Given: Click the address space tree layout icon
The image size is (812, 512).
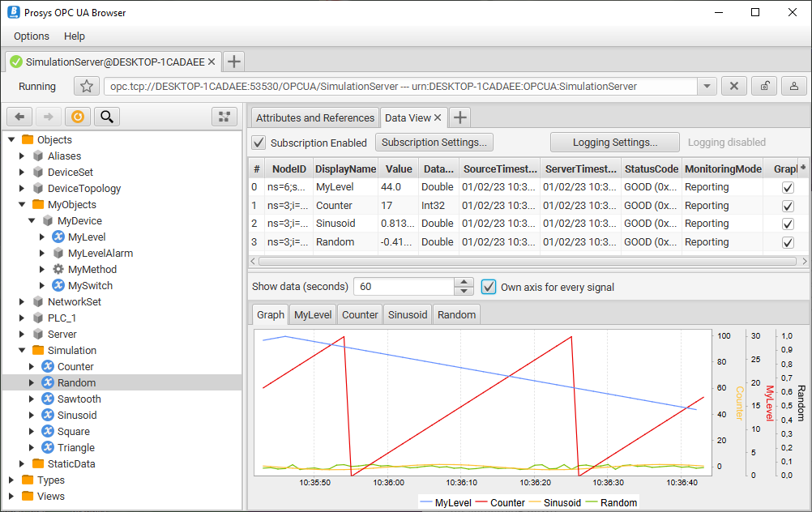Looking at the screenshot, I should [224, 117].
